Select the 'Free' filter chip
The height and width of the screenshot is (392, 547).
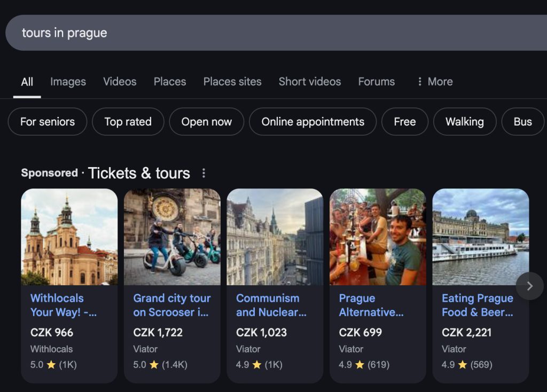pos(405,122)
